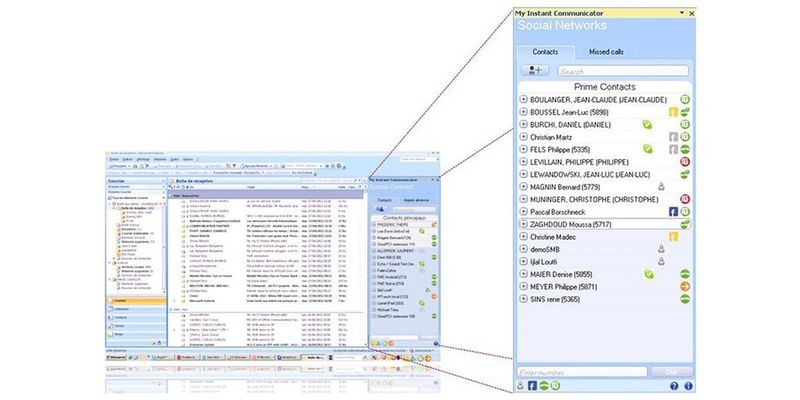This screenshot has height=400, width=800.
Task: Click the person icon on Ijlal Loutfi row
Action: [661, 262]
